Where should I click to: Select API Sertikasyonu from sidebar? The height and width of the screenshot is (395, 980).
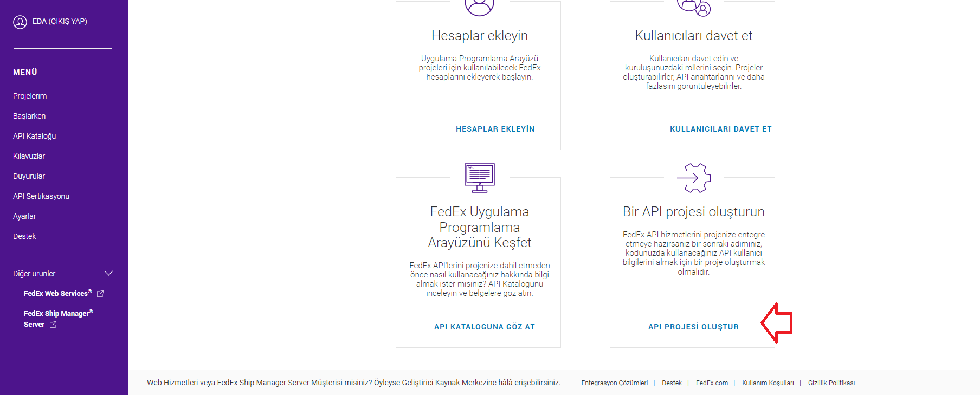[x=41, y=196]
